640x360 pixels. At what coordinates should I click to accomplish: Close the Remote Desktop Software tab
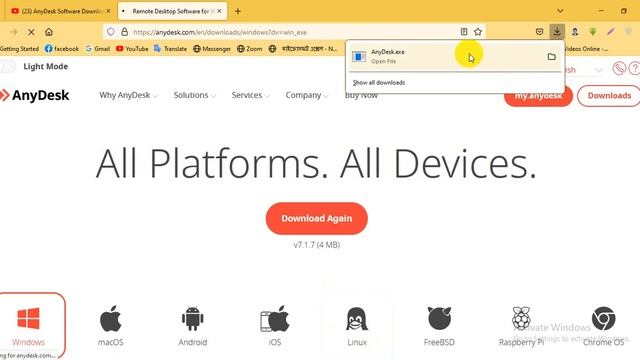(x=219, y=11)
